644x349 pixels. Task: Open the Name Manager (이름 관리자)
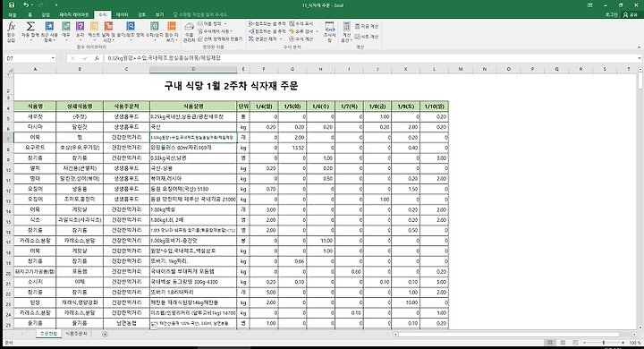(189, 32)
